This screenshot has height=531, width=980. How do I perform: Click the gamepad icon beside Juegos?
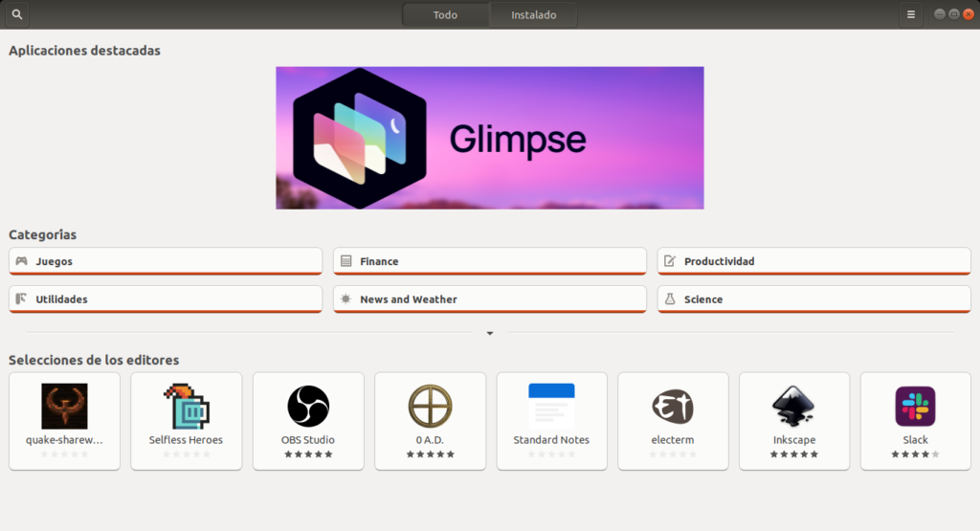[21, 261]
